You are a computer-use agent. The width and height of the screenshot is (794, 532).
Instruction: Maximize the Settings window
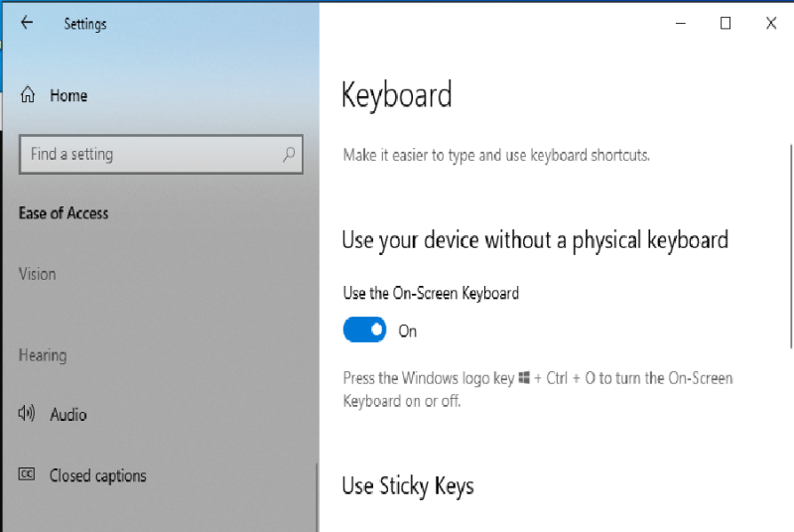(726, 23)
